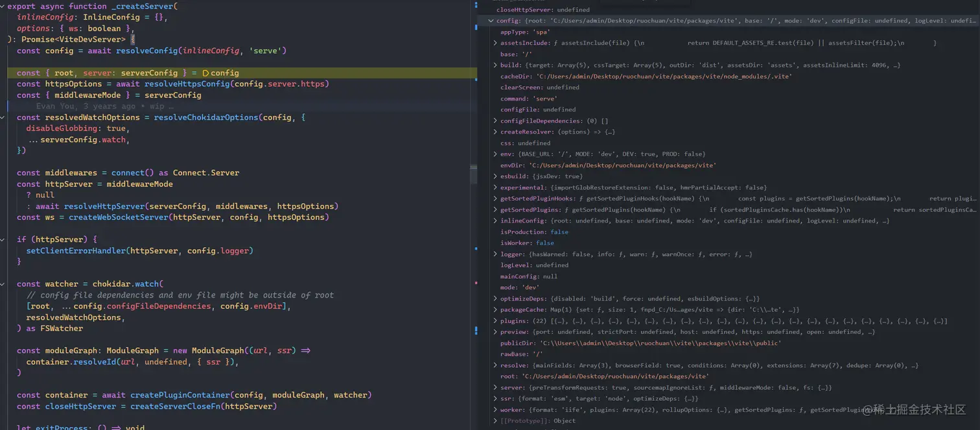
Task: Expand the esbuild row
Action: click(x=495, y=176)
